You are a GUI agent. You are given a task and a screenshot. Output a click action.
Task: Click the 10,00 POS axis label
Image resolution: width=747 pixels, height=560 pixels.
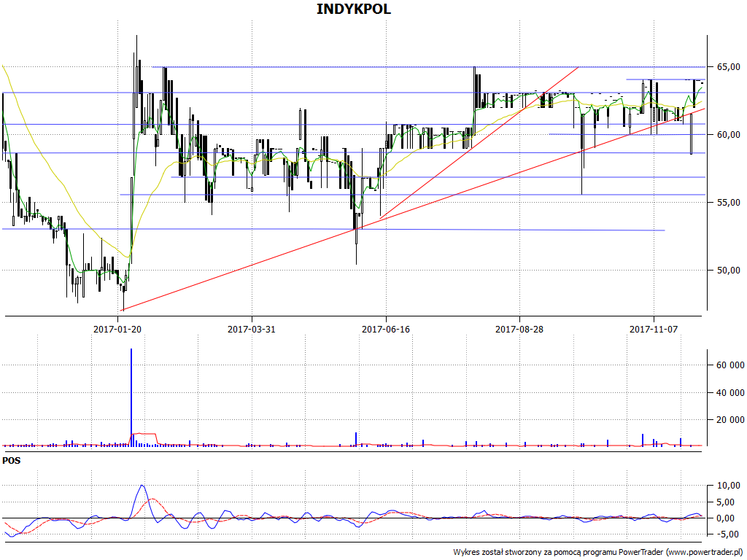click(x=729, y=486)
